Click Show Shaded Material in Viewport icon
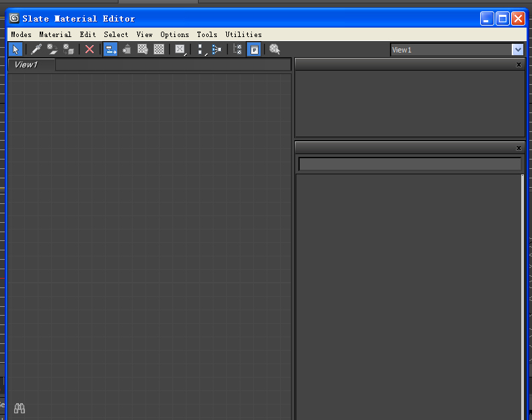Image resolution: width=532 pixels, height=420 pixels. pos(143,50)
